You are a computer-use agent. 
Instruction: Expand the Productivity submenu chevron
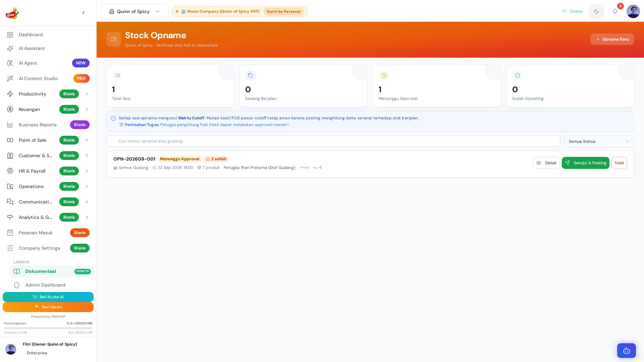click(x=87, y=94)
